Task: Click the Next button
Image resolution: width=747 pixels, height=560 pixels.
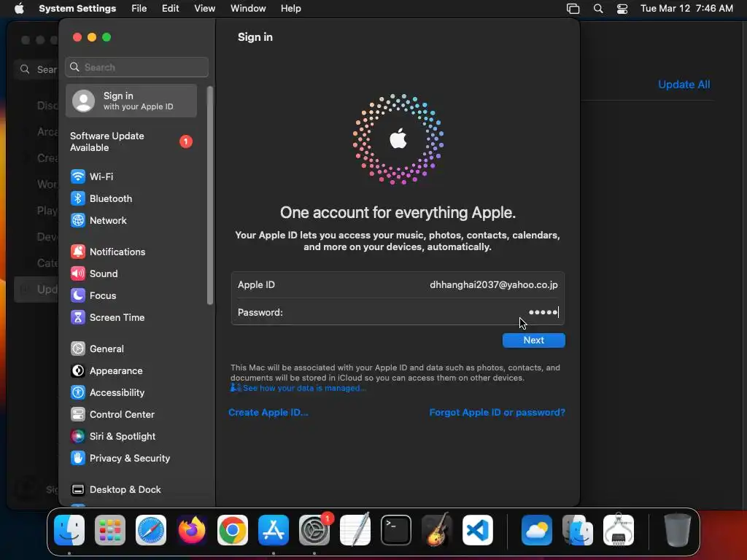Action: 533,341
